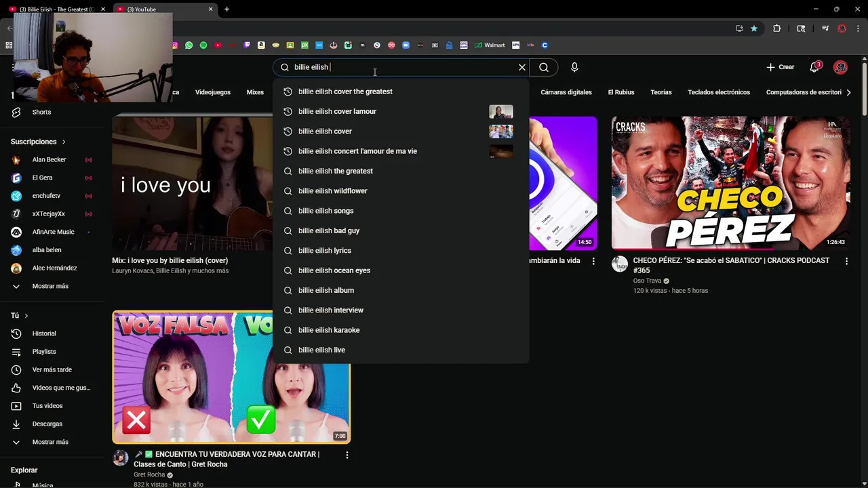This screenshot has width=868, height=488.
Task: Expand the Suscripciones section chevron
Action: pos(64,142)
